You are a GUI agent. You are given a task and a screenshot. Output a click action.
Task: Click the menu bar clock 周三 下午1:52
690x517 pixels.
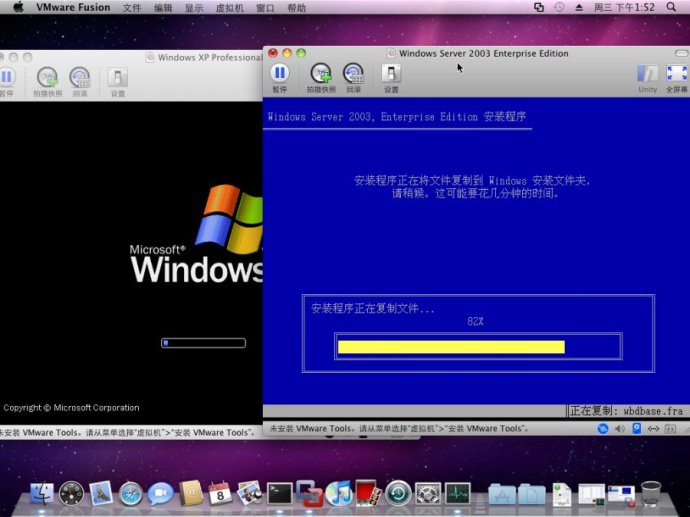pos(624,7)
